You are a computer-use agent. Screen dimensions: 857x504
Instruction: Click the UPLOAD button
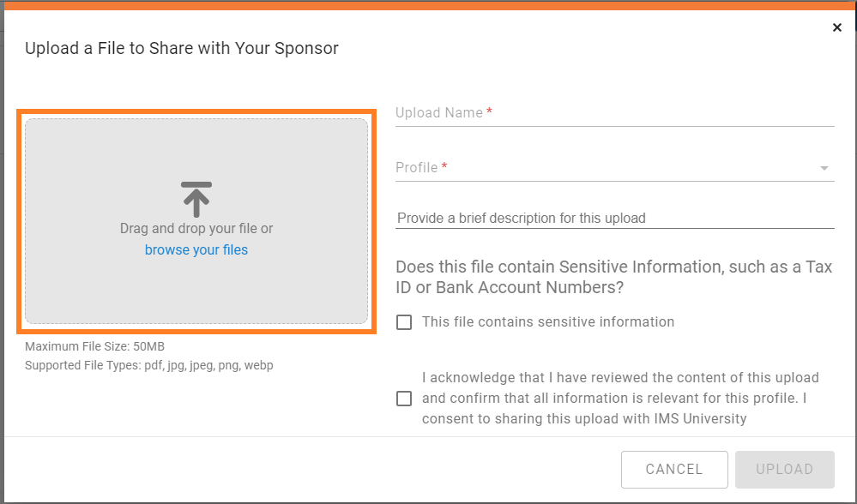(784, 469)
